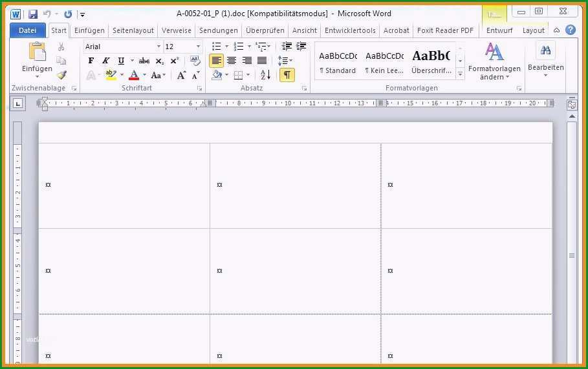Open the Schriftart dialog launcher

199,89
